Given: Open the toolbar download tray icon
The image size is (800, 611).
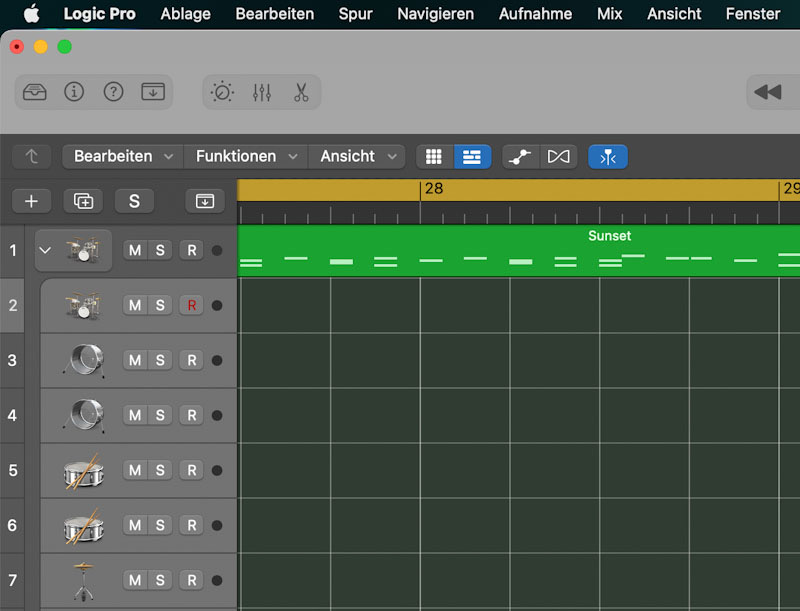Looking at the screenshot, I should point(153,92).
